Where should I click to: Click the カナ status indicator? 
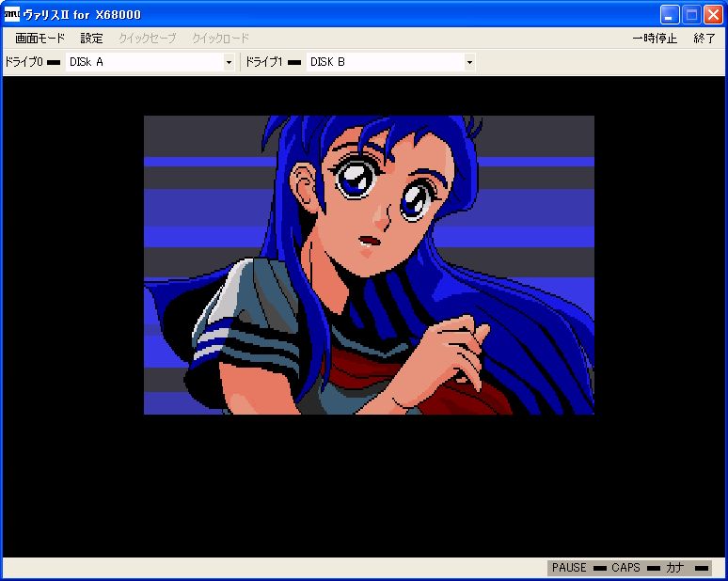(x=702, y=568)
